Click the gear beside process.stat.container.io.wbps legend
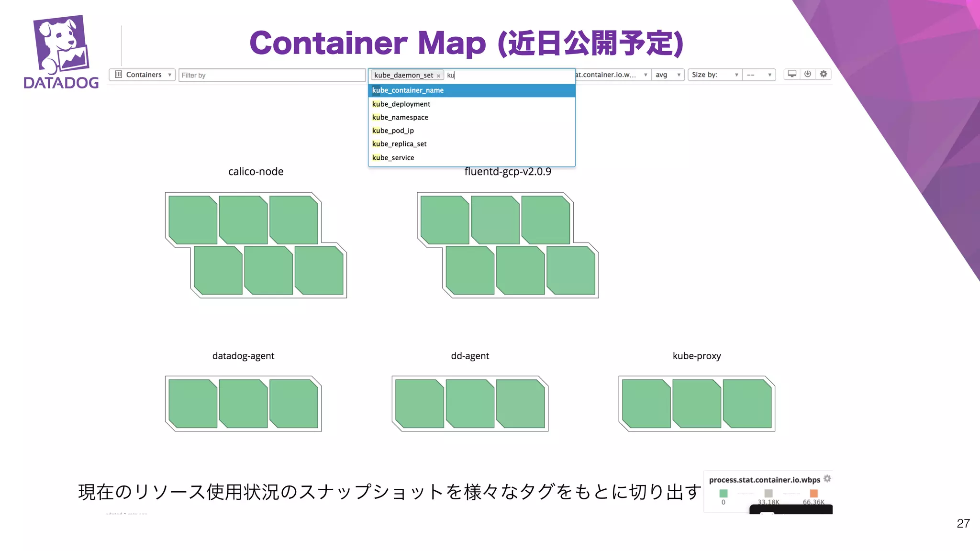980x551 pixels. 827,479
